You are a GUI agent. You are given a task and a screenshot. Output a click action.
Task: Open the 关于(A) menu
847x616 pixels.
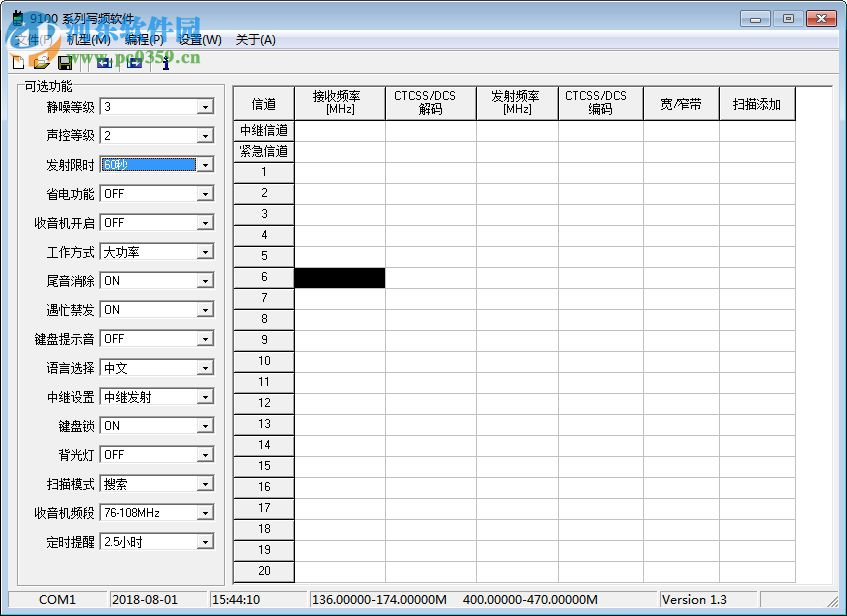[x=256, y=40]
